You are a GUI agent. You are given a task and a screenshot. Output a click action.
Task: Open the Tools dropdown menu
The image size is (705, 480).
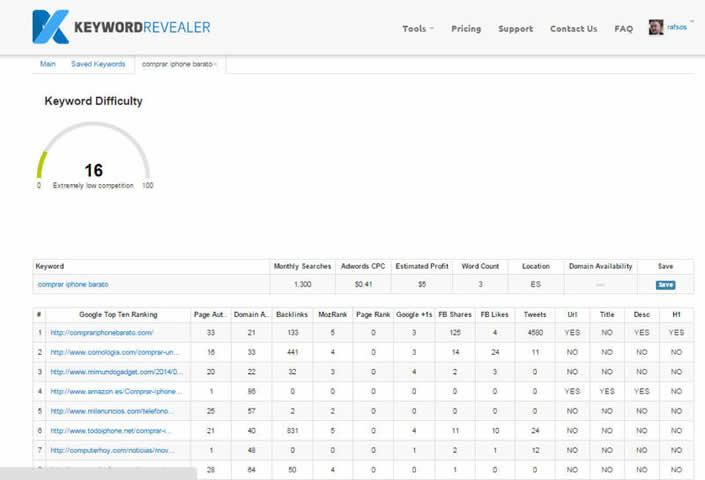pyautogui.click(x=418, y=29)
